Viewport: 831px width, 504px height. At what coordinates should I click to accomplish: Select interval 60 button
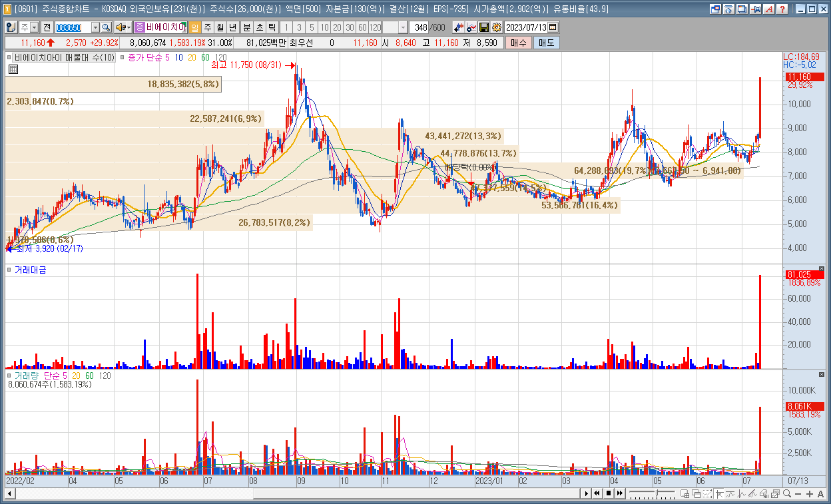[362, 27]
